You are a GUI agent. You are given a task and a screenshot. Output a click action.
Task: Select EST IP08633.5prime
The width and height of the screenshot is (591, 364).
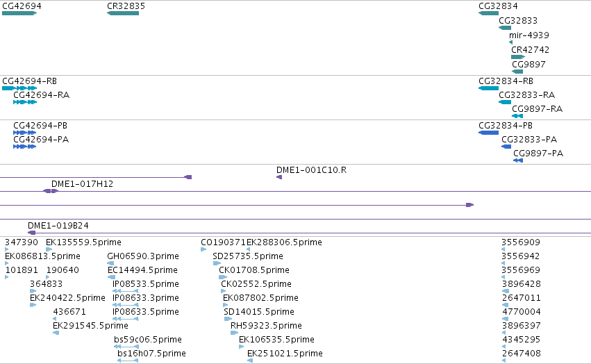pos(126,319)
